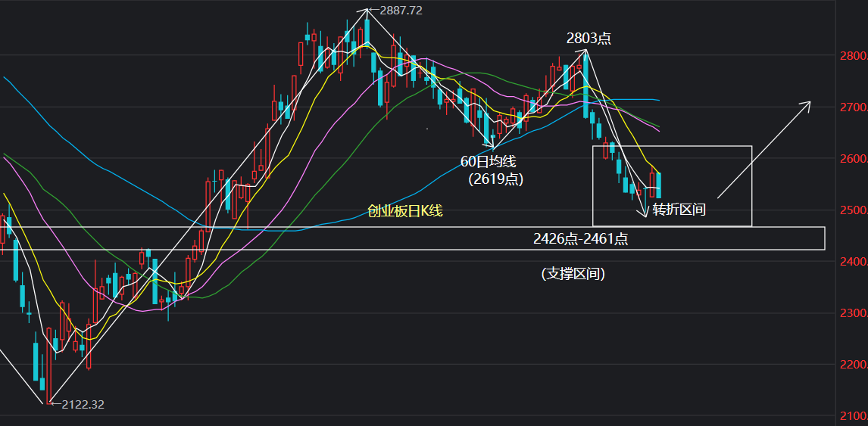Select the 2803点 annotation text
The width and height of the screenshot is (868, 426).
(x=589, y=38)
